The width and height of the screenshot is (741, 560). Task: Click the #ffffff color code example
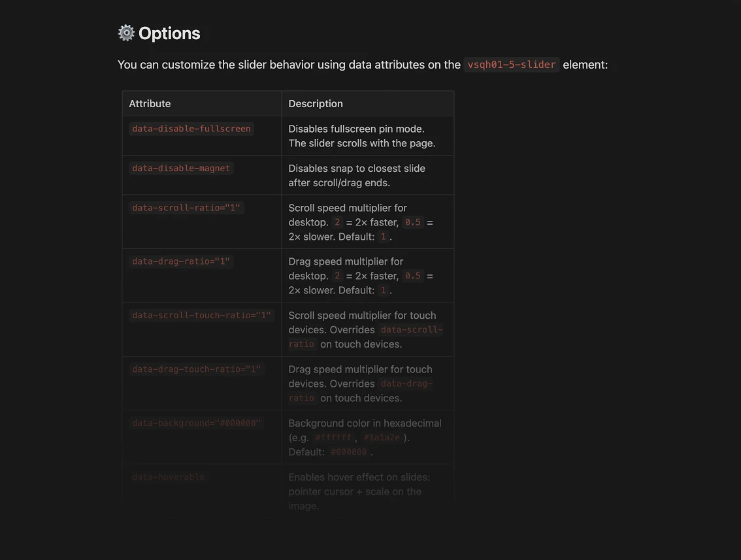[x=333, y=438]
